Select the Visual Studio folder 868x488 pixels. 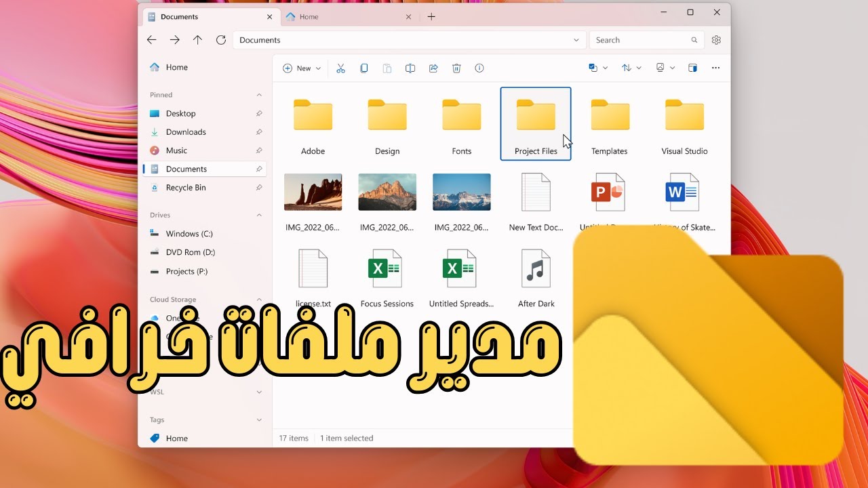(684, 124)
